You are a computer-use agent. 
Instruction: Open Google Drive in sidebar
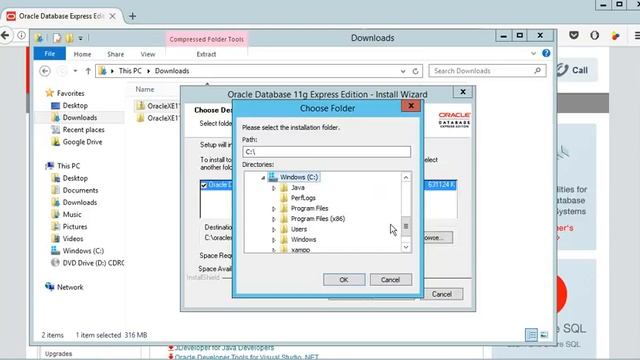[82, 142]
